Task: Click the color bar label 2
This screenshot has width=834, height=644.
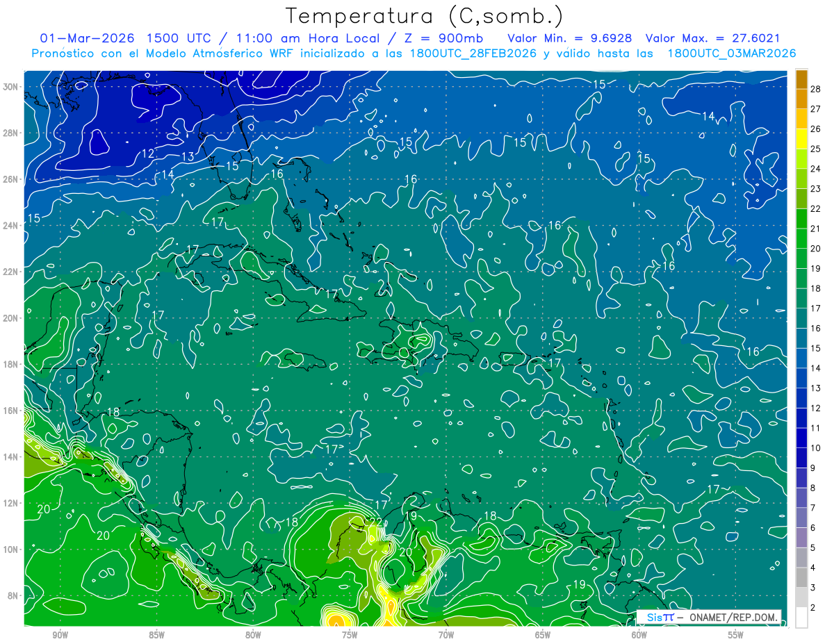Action: click(x=813, y=608)
